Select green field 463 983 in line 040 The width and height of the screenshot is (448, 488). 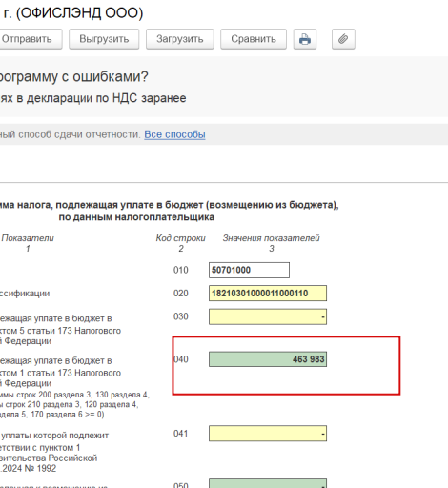pos(268,359)
